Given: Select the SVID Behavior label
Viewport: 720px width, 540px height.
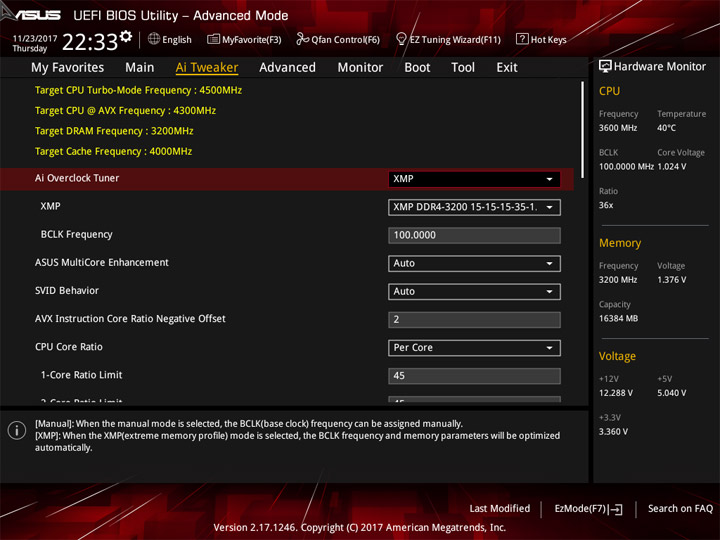Looking at the screenshot, I should tap(67, 291).
